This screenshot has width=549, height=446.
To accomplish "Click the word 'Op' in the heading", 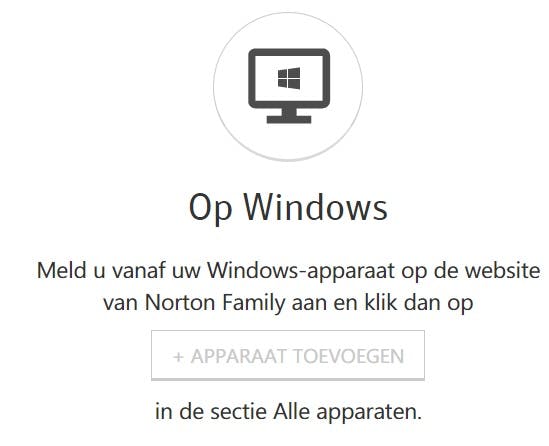I will [210, 208].
